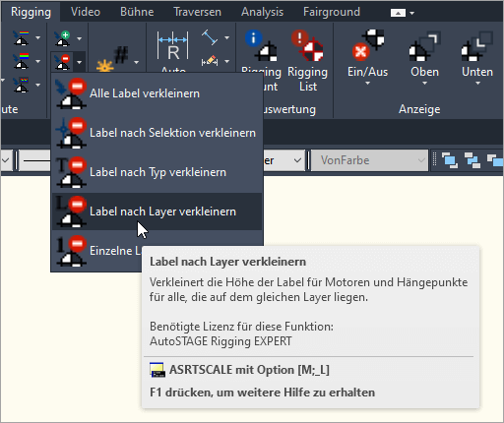504x423 pixels.
Task: Open the Fairground ribbon tab
Action: coord(332,12)
